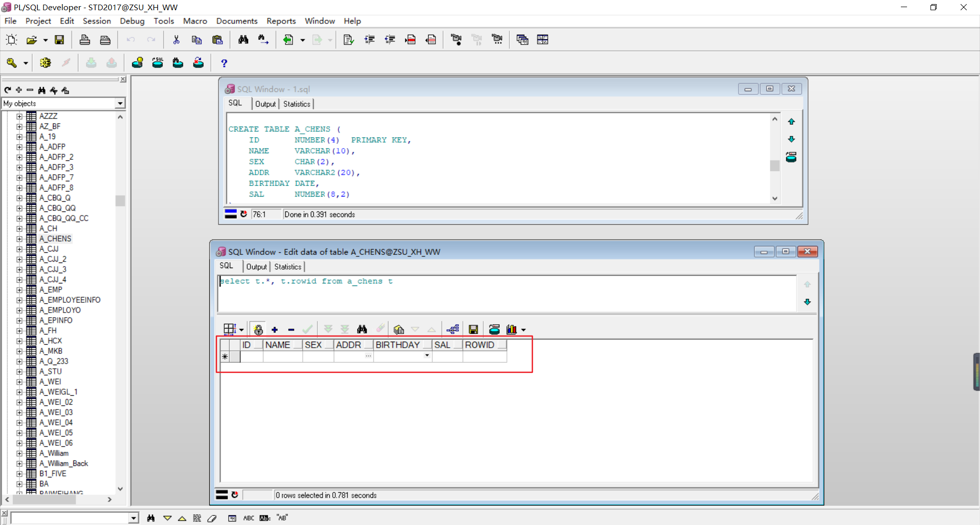Open Find with the binoculars icon
The image size is (980, 525).
pyautogui.click(x=243, y=39)
